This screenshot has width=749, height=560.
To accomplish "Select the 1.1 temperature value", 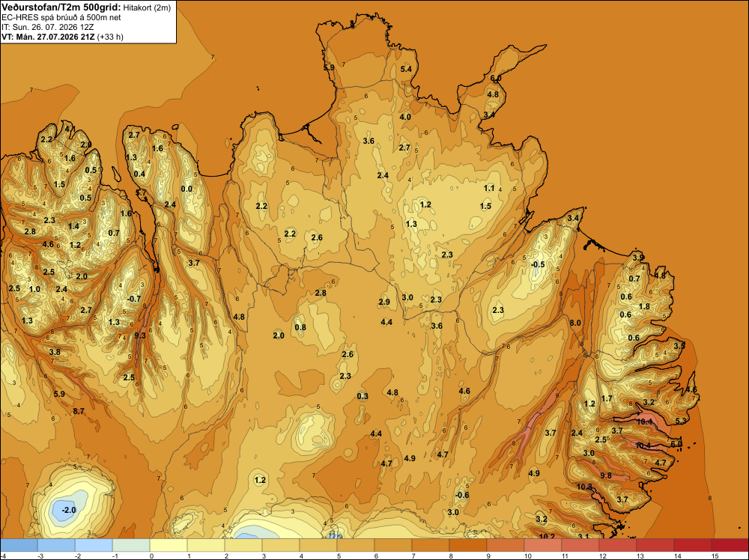I will 488,188.
